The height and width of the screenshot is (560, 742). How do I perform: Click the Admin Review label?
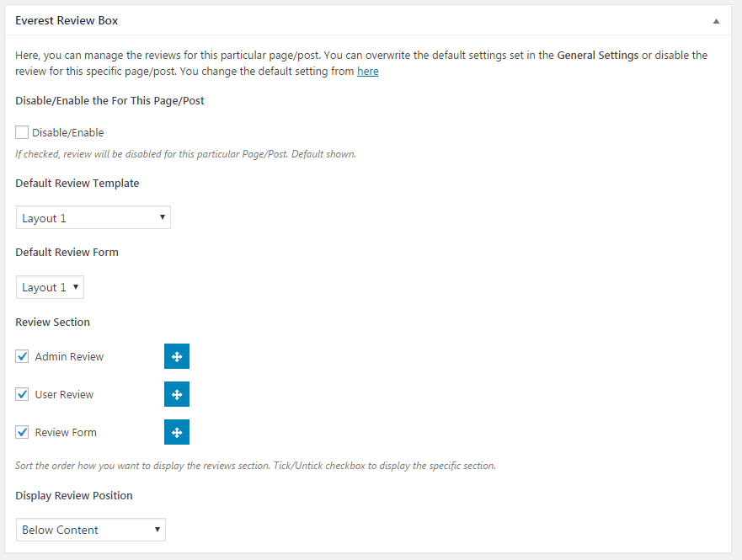coord(69,356)
